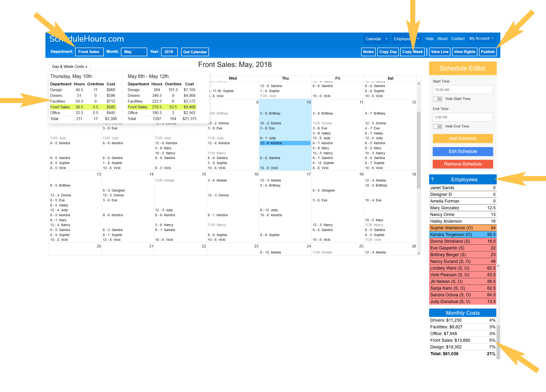Go to the Contact page

click(457, 39)
